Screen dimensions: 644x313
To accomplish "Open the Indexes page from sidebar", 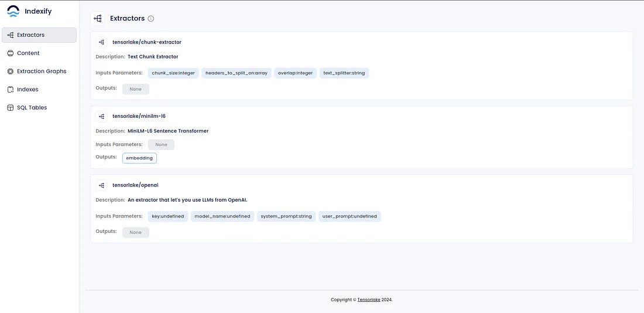I will tap(28, 90).
